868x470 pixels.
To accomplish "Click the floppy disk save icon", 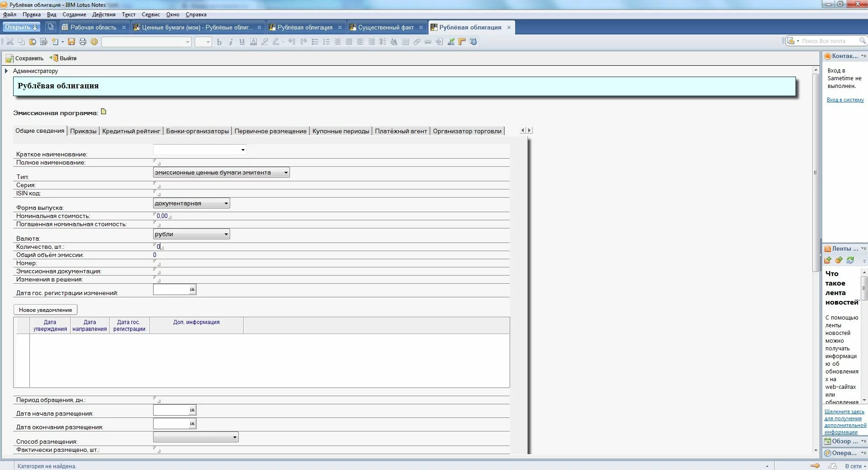I will pos(71,42).
